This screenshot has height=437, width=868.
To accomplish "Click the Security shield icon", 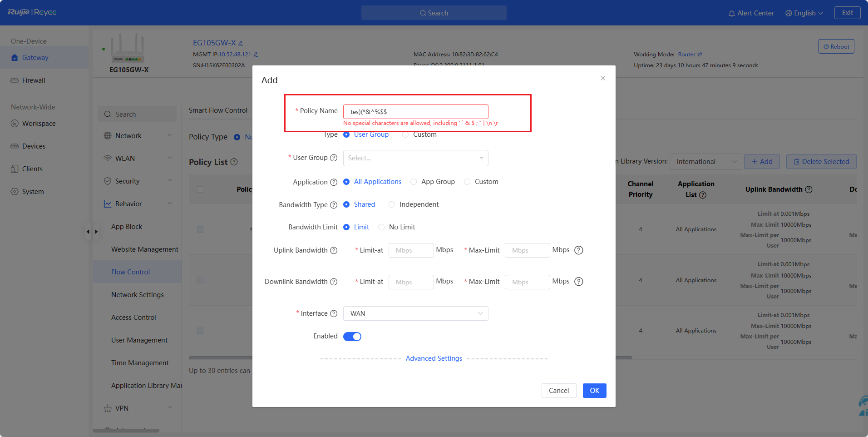I will [108, 181].
